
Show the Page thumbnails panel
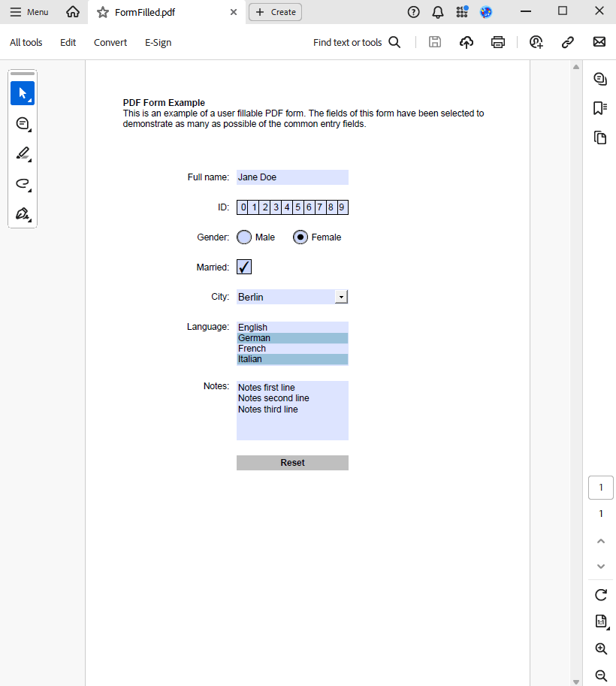[600, 138]
